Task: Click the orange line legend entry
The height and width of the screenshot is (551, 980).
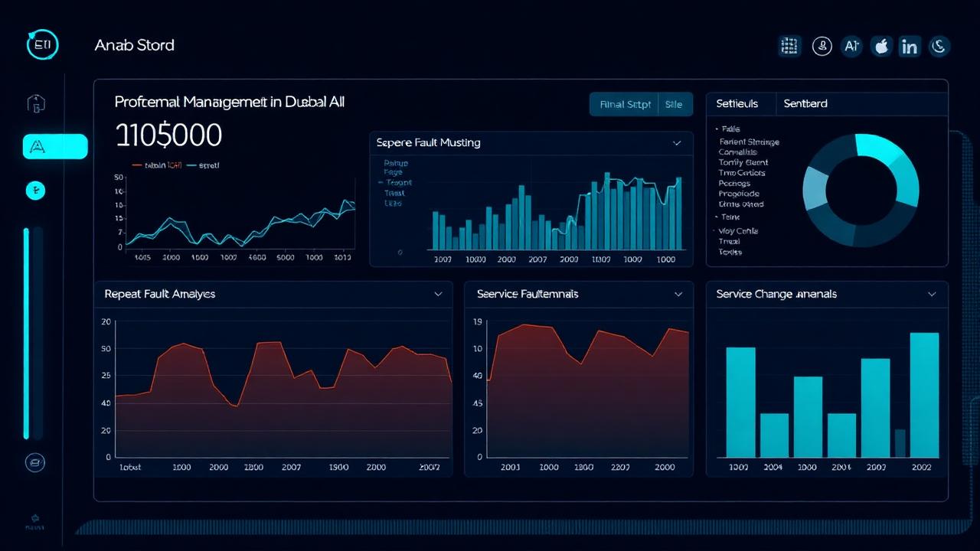Action: (x=157, y=165)
